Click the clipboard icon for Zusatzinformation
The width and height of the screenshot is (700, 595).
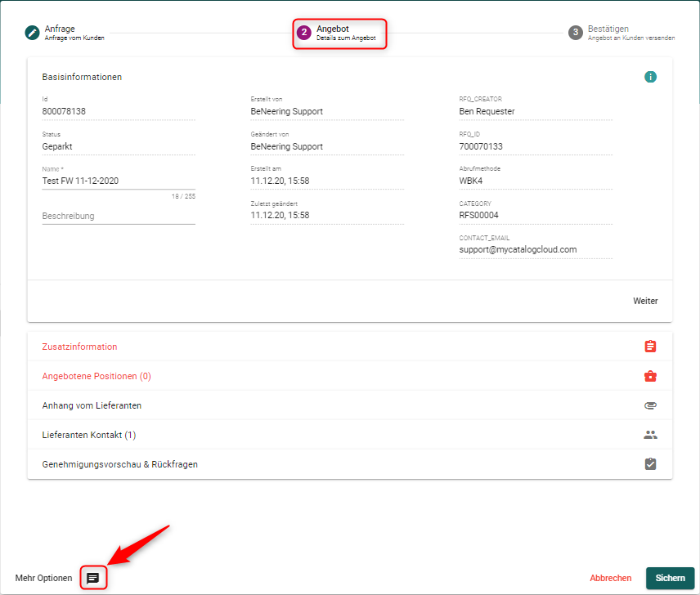[650, 347]
